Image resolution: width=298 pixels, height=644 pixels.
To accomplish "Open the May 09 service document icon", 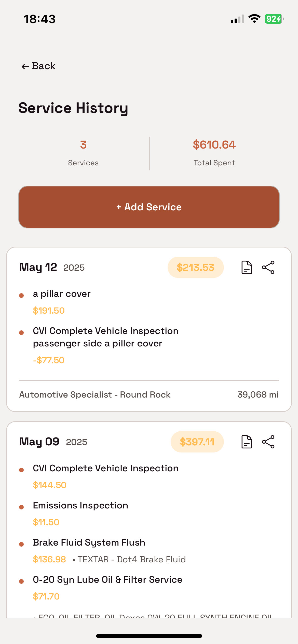I will pos(247,442).
